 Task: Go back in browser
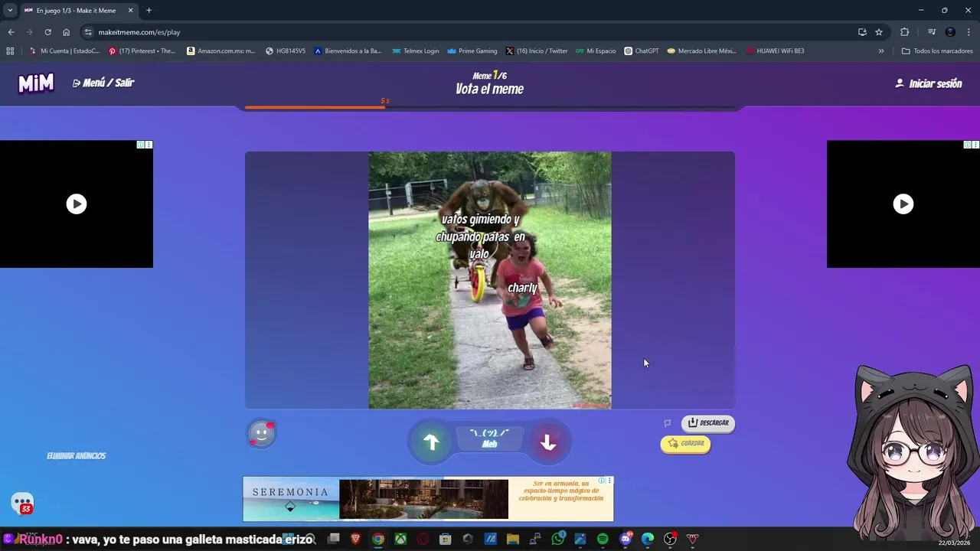11,32
